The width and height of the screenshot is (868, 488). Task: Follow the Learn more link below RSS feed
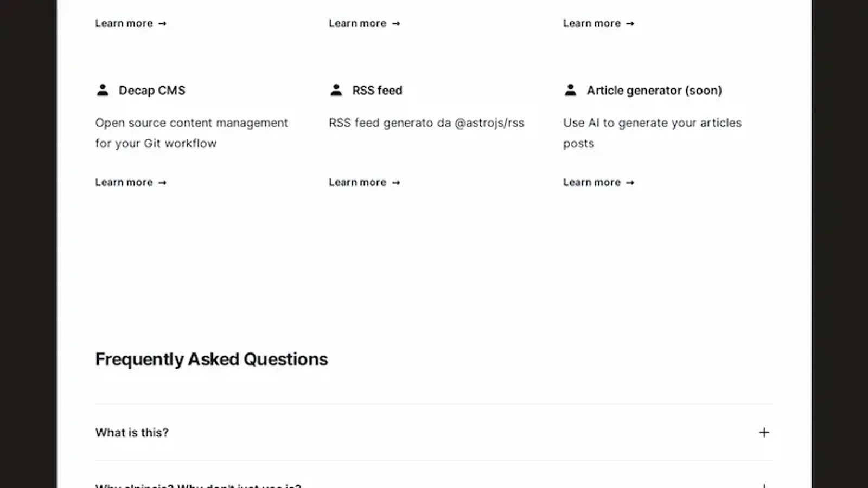click(358, 183)
